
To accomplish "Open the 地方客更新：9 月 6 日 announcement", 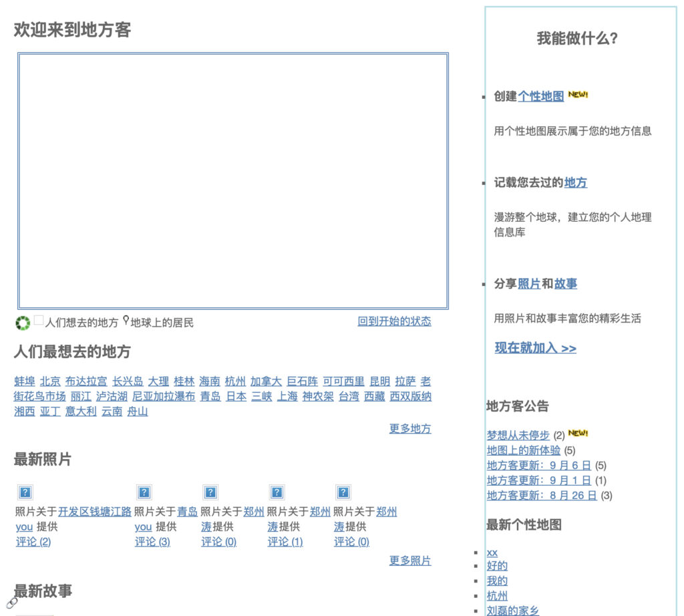I will pos(538,466).
